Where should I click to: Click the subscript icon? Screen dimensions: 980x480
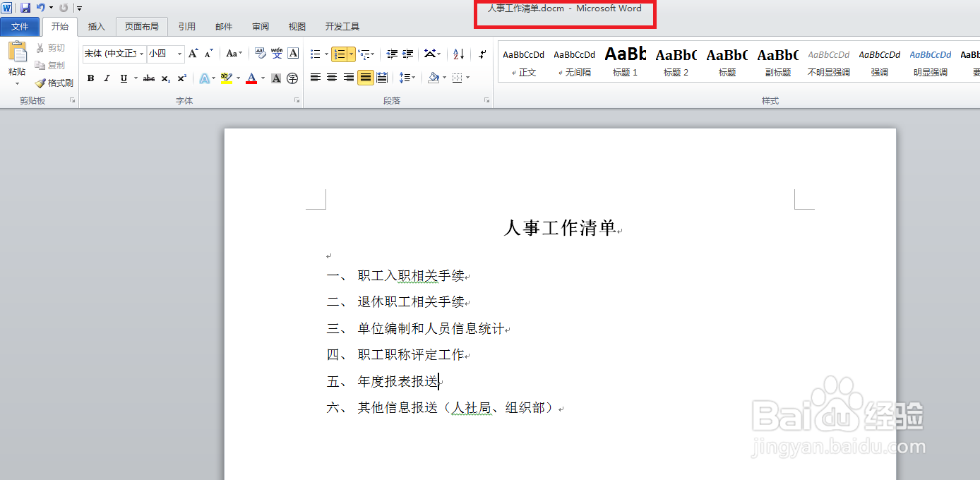166,78
